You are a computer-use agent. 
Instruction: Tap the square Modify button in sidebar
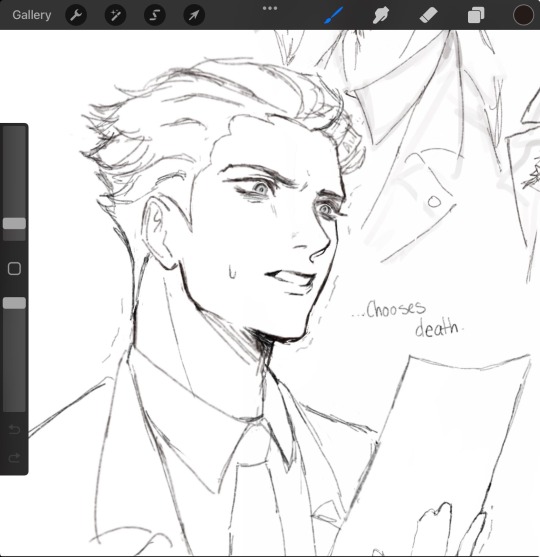[14, 269]
